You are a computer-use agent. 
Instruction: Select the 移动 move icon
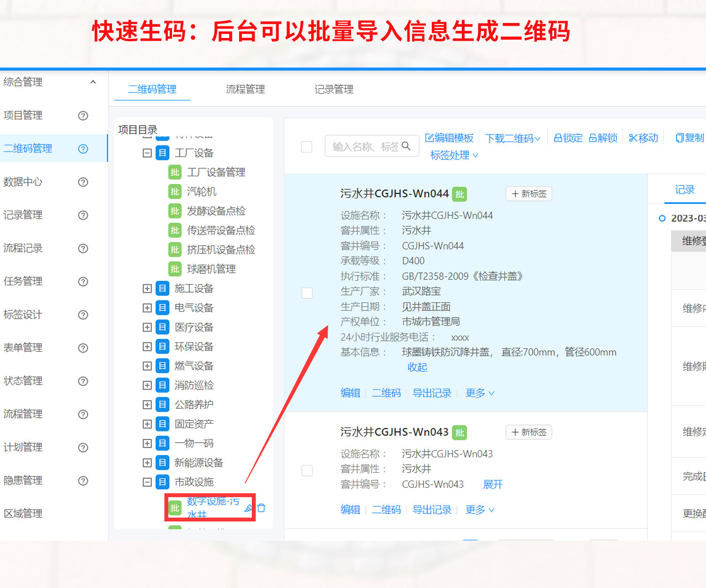click(x=632, y=137)
